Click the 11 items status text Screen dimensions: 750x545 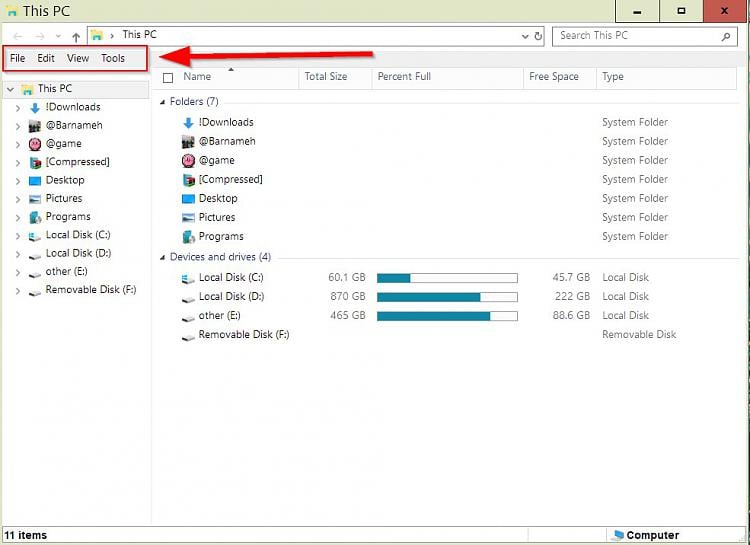(26, 535)
